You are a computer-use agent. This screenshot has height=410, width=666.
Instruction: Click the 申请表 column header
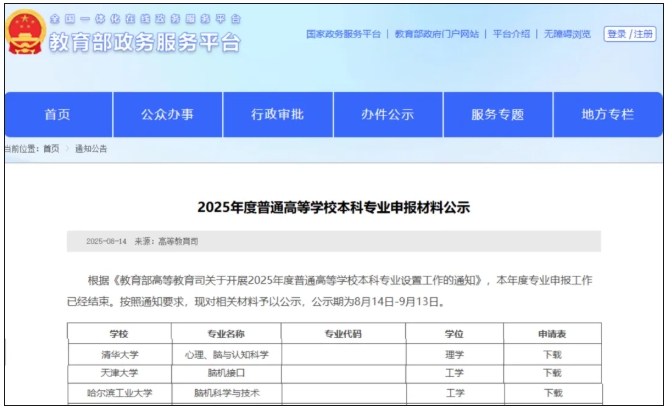[552, 334]
